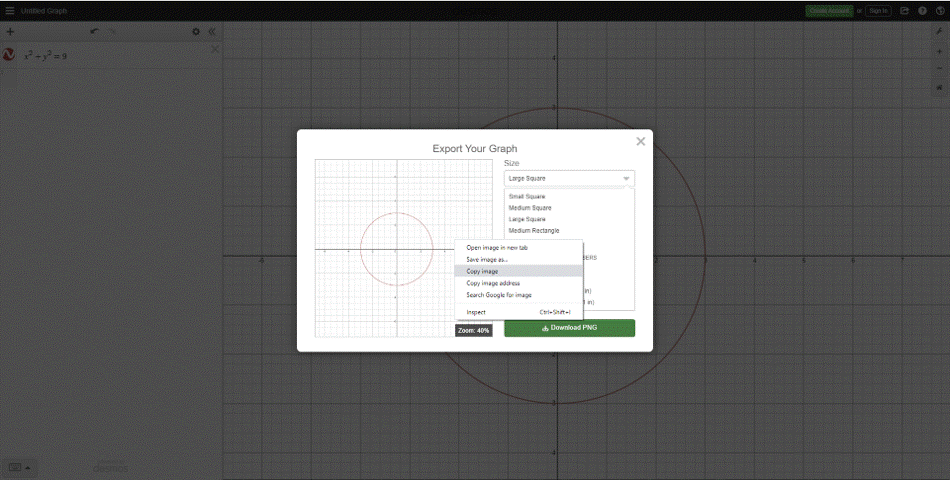
Task: Close the Export Your Graph dialog
Action: (x=641, y=141)
